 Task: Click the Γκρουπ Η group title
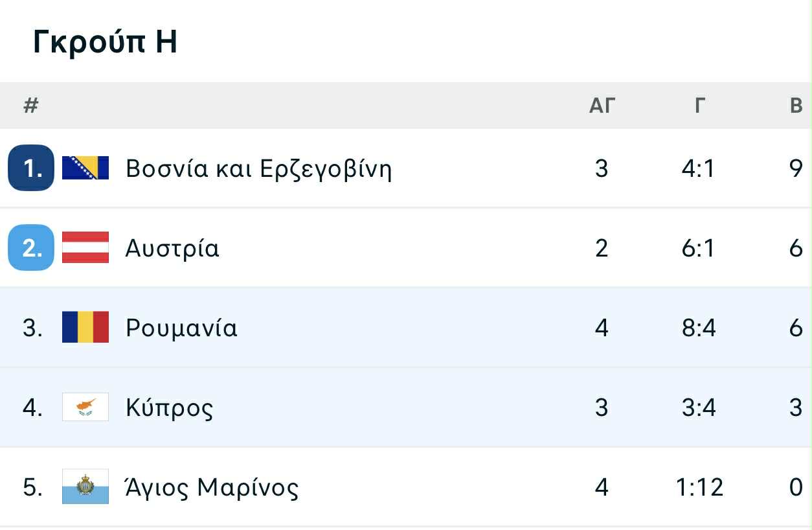pos(105,43)
